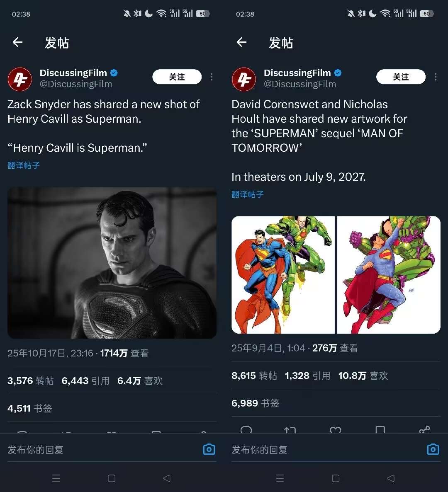Like the Man of Tomorrow post
The image size is (448, 492).
click(335, 430)
